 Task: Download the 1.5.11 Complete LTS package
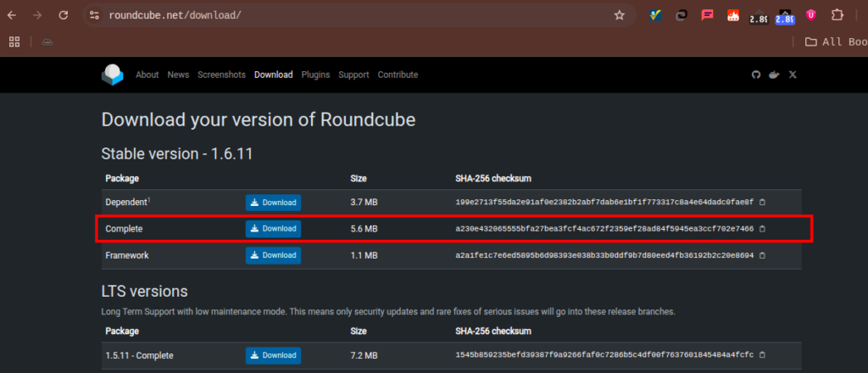pos(274,355)
